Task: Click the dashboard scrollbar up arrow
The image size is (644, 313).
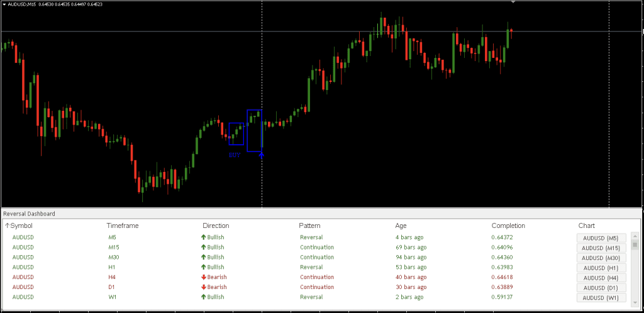Action: (x=635, y=237)
